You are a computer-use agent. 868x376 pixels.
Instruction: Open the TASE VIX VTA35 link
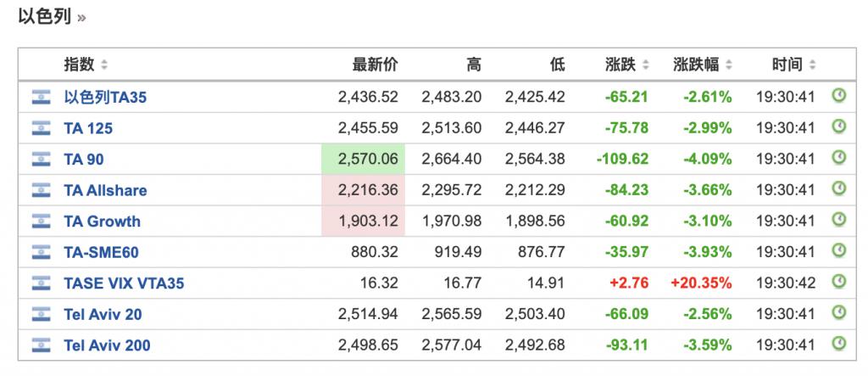124,283
